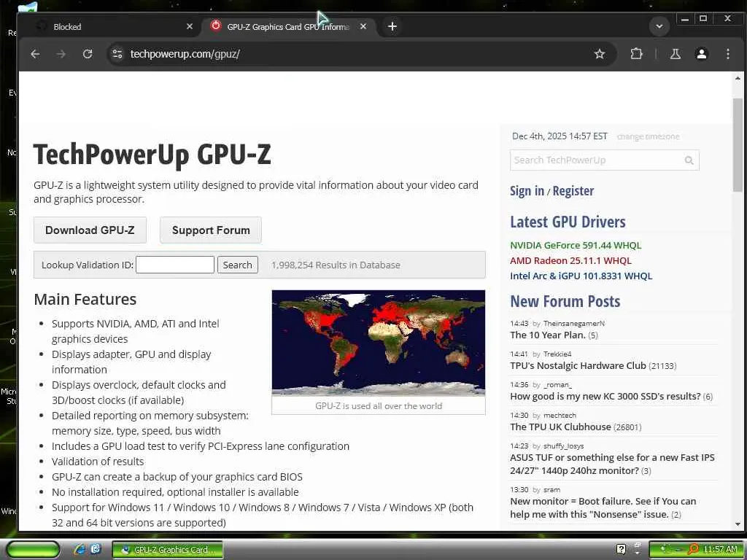Open the Chrome three-dot menu
The width and height of the screenshot is (747, 560).
pos(727,54)
